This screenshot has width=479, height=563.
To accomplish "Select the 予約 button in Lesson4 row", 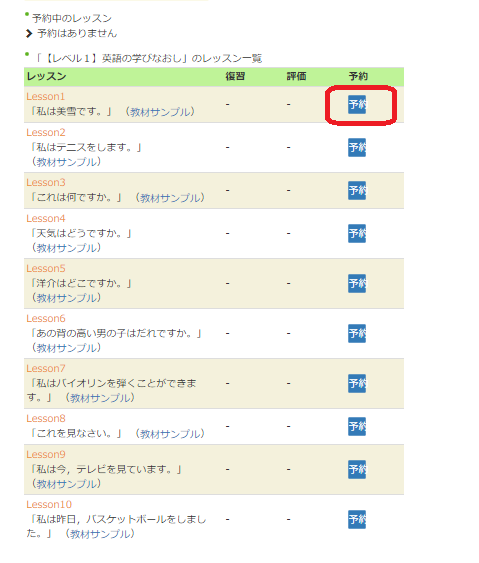I will click(x=357, y=233).
